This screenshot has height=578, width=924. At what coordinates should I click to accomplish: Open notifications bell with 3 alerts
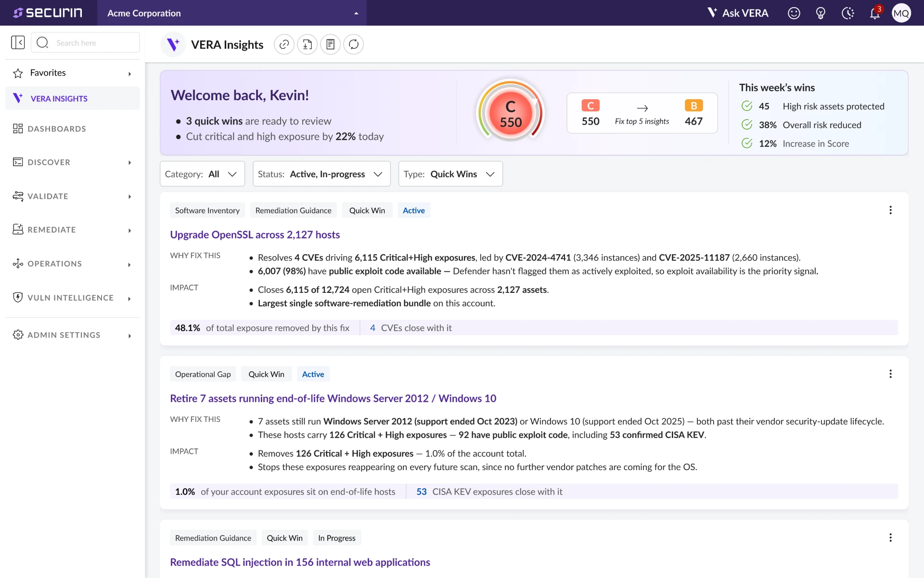tap(875, 13)
